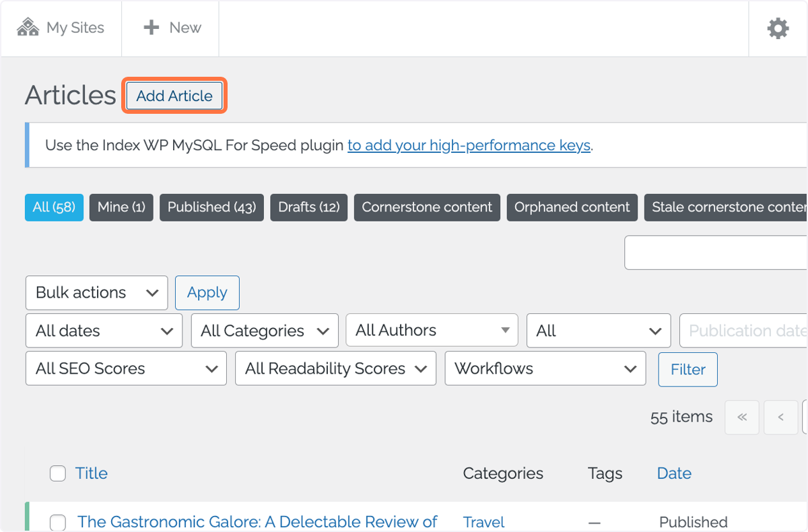The image size is (808, 532).
Task: Show Orphaned content filter
Action: pos(572,207)
